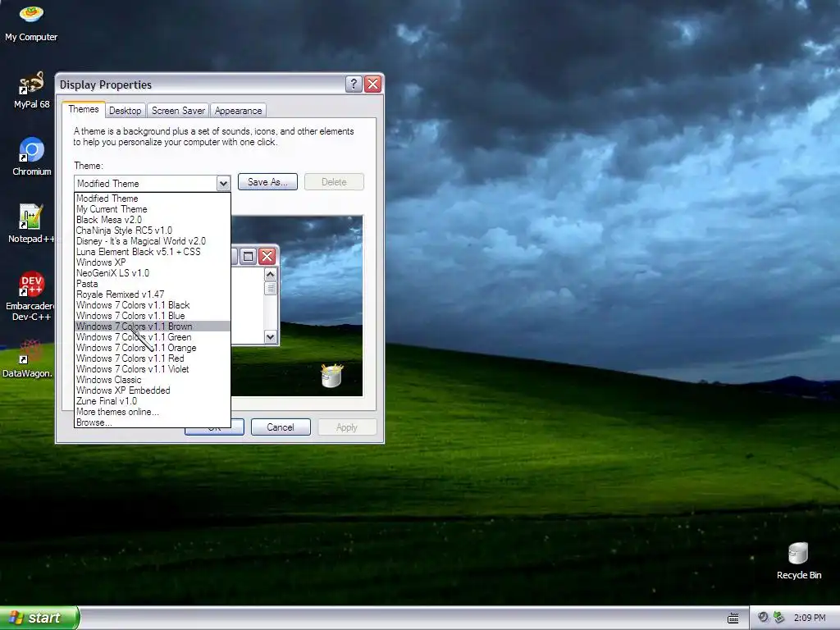Viewport: 840px width, 630px height.
Task: Select the Themes tab
Action: click(84, 109)
